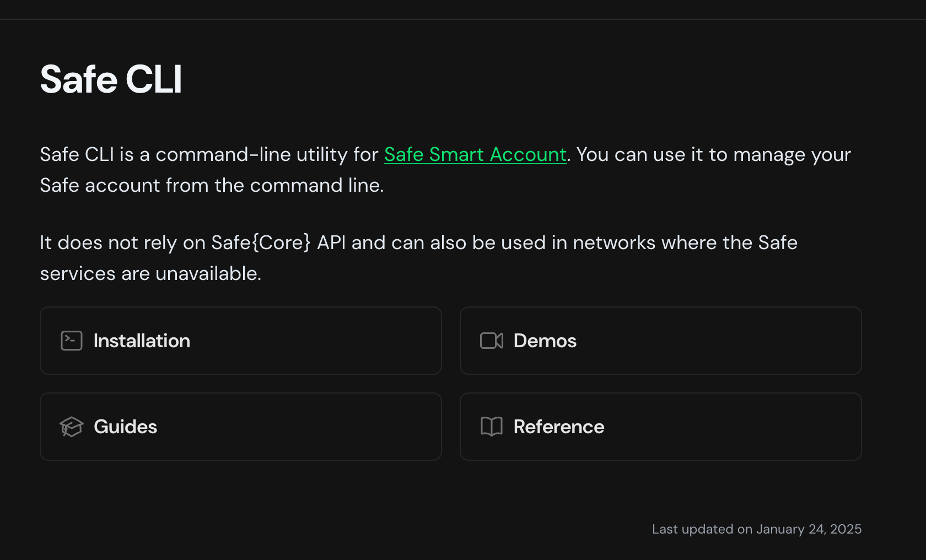Image resolution: width=926 pixels, height=560 pixels.
Task: Click the Installation label text
Action: point(142,341)
